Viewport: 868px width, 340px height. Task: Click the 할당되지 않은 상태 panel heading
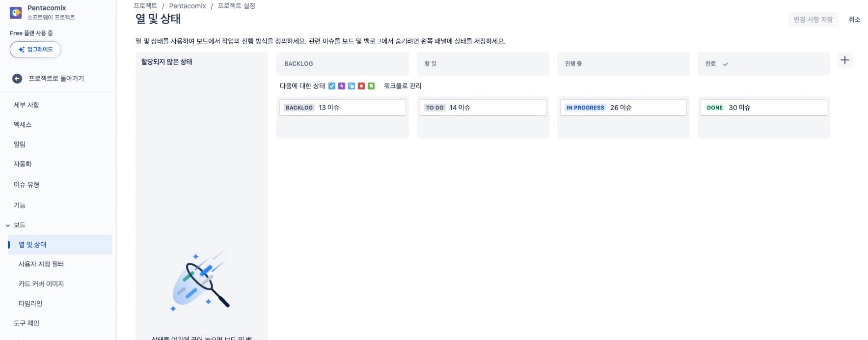167,62
